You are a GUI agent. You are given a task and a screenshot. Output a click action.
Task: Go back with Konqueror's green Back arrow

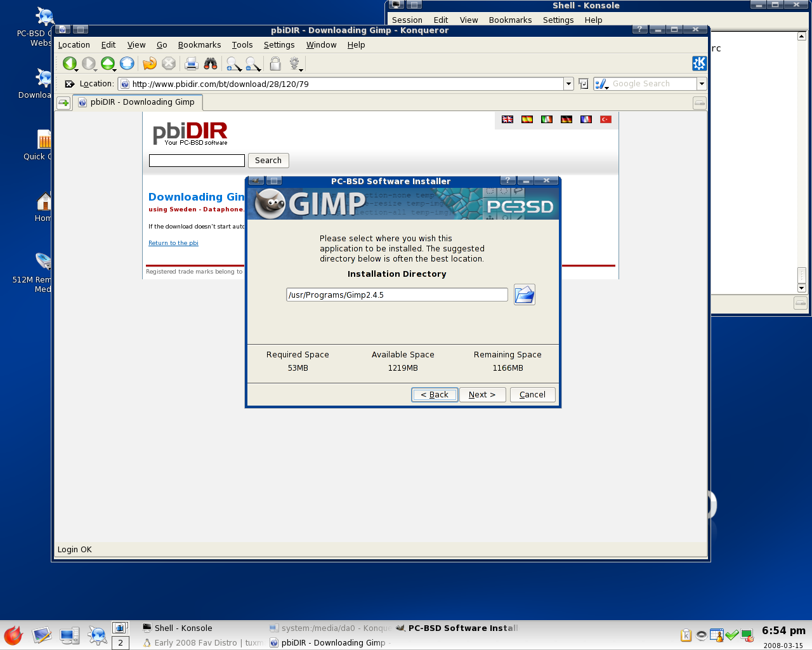69,63
